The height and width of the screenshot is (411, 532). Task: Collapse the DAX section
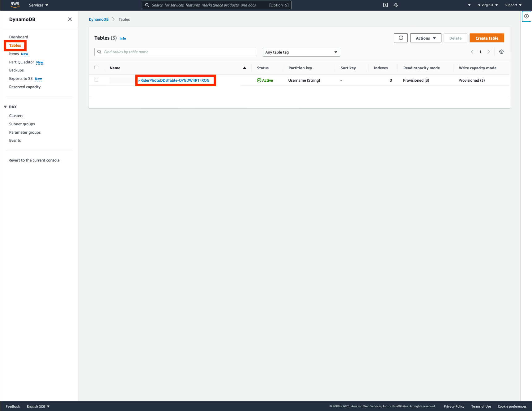pos(5,107)
